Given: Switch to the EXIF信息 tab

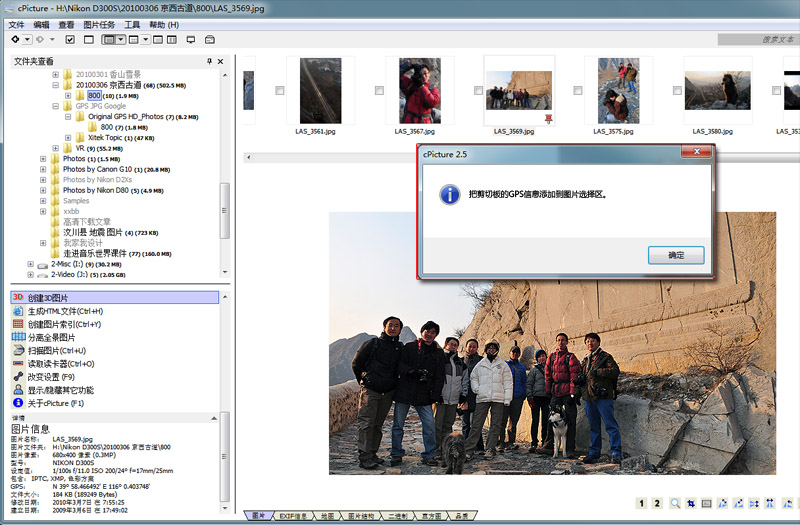Looking at the screenshot, I should pos(295,516).
